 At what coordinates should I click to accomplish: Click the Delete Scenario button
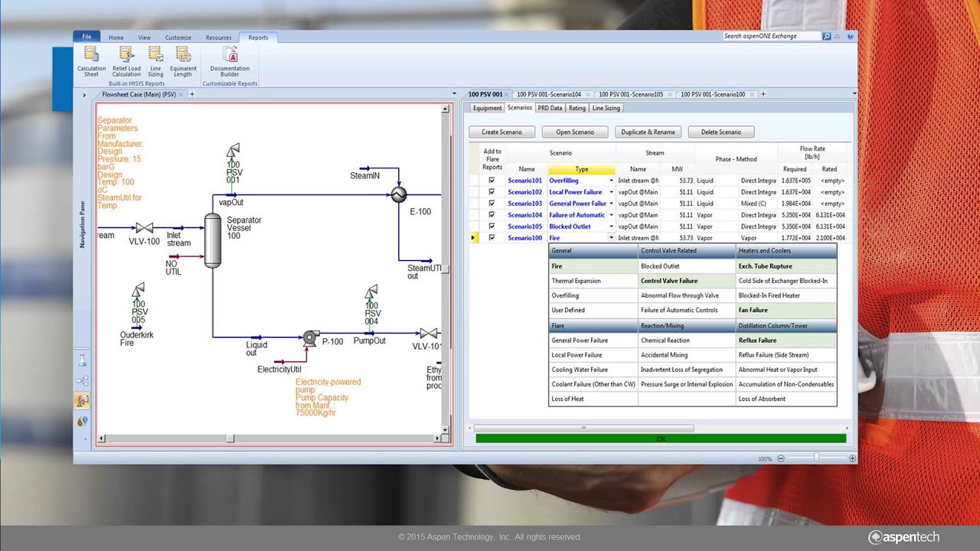(721, 132)
